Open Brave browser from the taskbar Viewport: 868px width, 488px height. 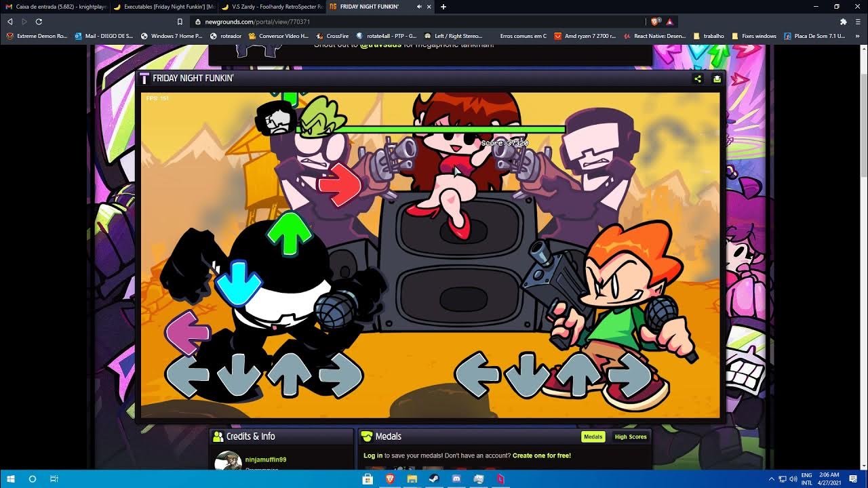coord(390,479)
